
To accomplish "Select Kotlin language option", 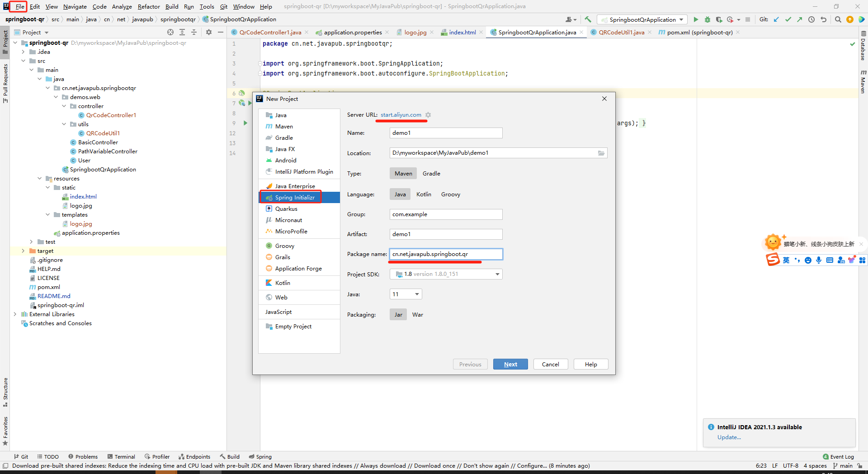I will click(424, 194).
